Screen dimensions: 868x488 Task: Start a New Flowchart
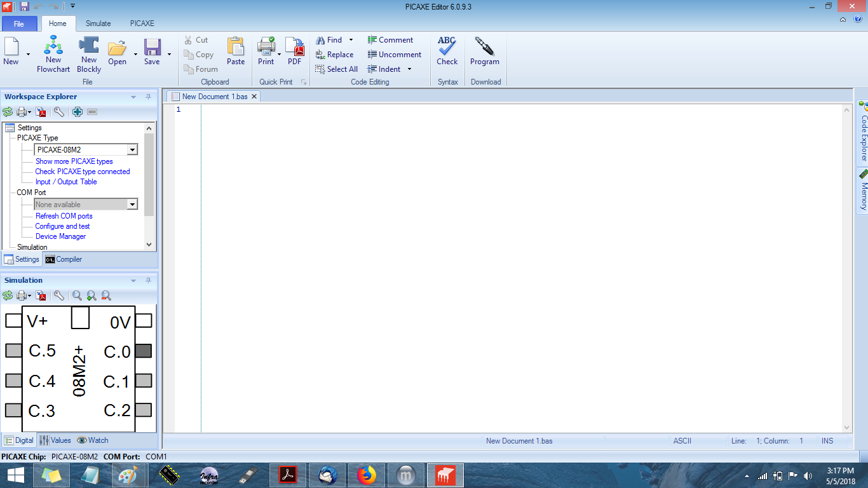pos(53,55)
